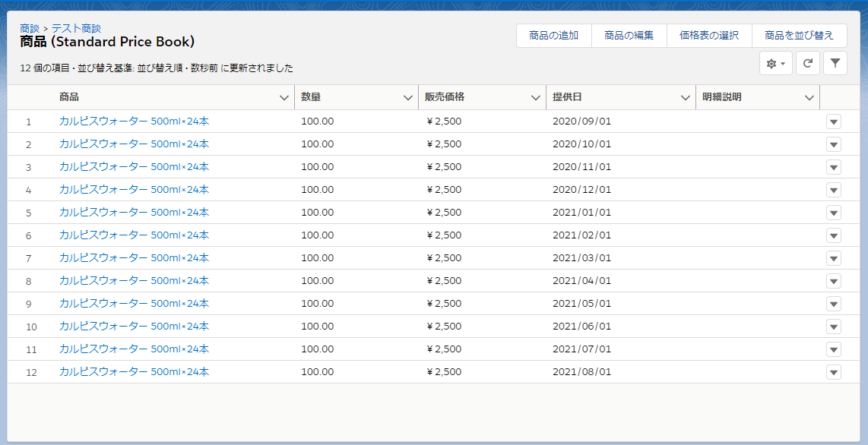Open row actions for the 2021/06/01 item
The height and width of the screenshot is (445, 868).
[833, 326]
